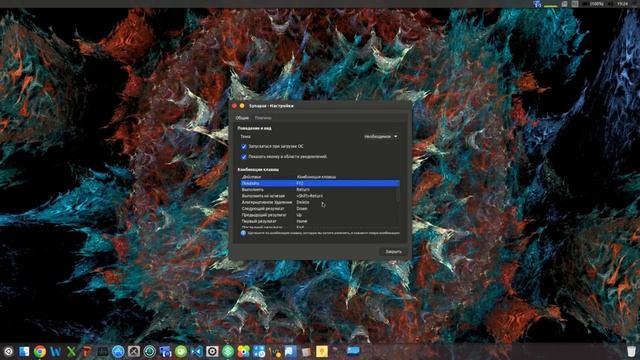Open the white disc camera icon in dock
Viewport: 640px width, 360px height.
(212, 351)
